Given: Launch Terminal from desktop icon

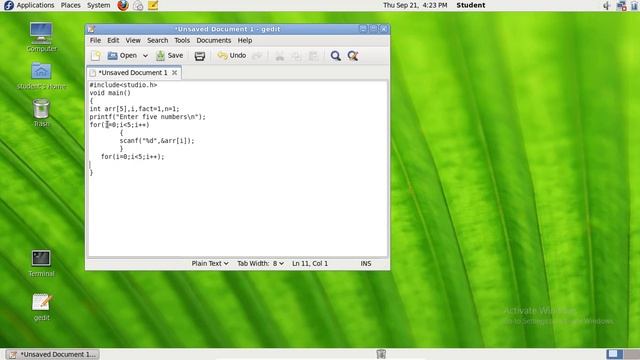Looking at the screenshot, I should 41,264.
